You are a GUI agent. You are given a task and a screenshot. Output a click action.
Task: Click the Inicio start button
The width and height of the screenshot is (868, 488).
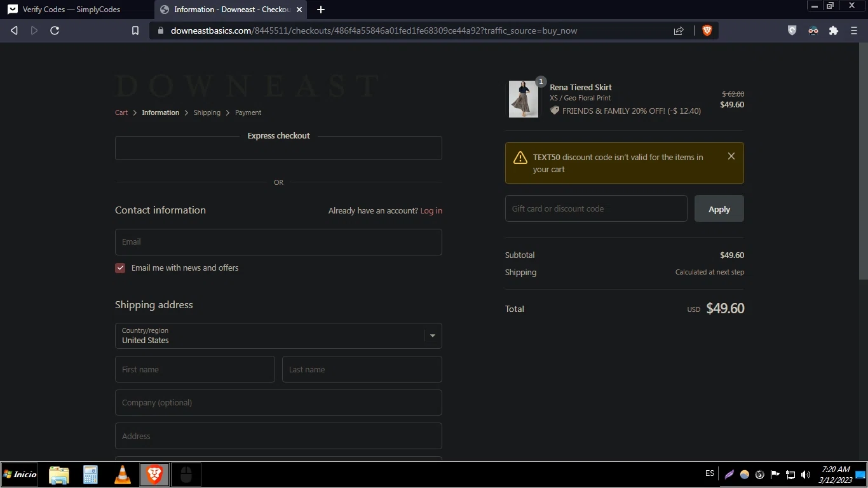(20, 475)
